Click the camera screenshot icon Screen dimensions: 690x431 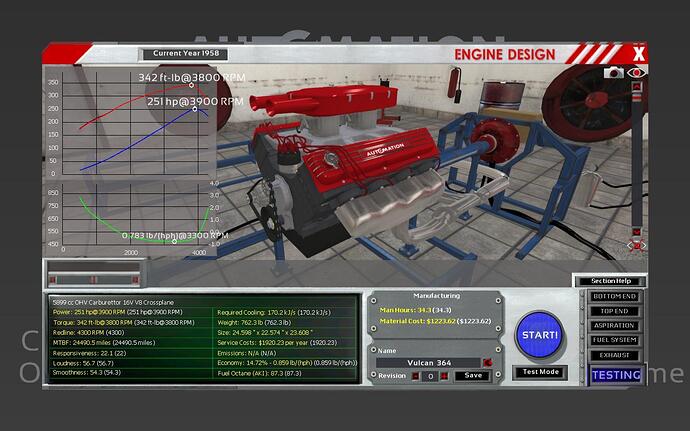point(615,73)
